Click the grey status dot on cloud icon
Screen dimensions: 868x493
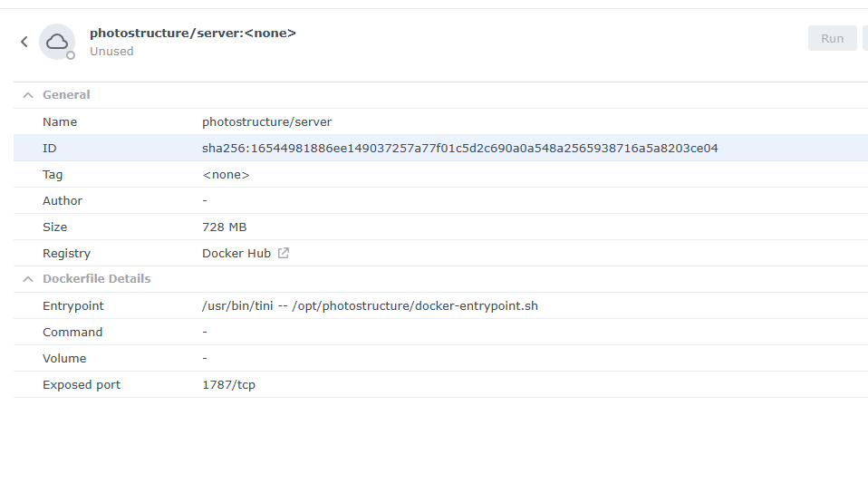pos(71,55)
